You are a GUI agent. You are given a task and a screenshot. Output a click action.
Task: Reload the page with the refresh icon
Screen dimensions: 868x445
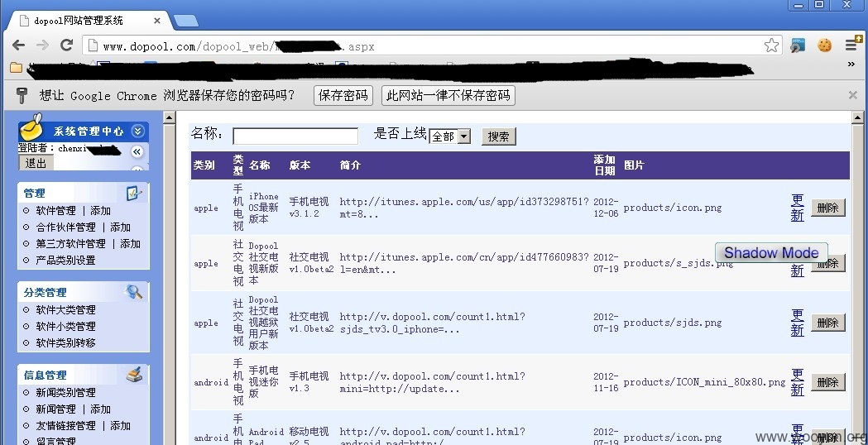(66, 45)
